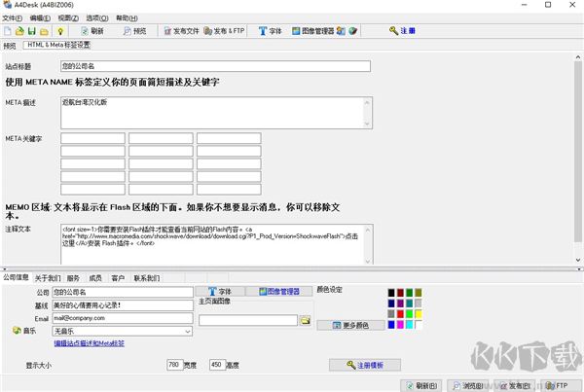
Task: Switch to the 服务 tab
Action: click(73, 278)
